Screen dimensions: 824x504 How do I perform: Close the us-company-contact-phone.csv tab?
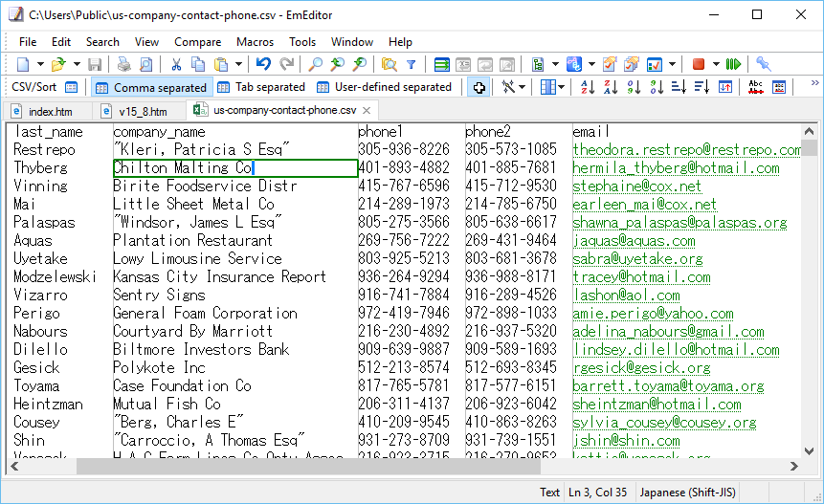pos(367,111)
